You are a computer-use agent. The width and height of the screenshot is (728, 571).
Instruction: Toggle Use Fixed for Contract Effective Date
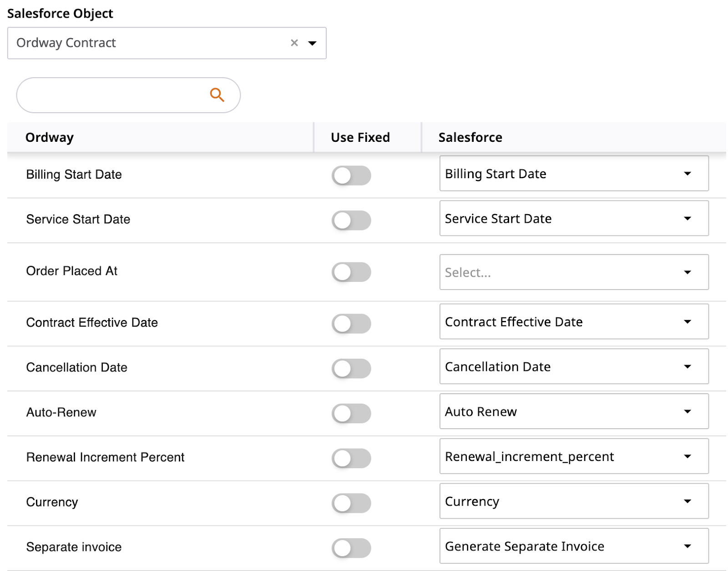coord(351,323)
